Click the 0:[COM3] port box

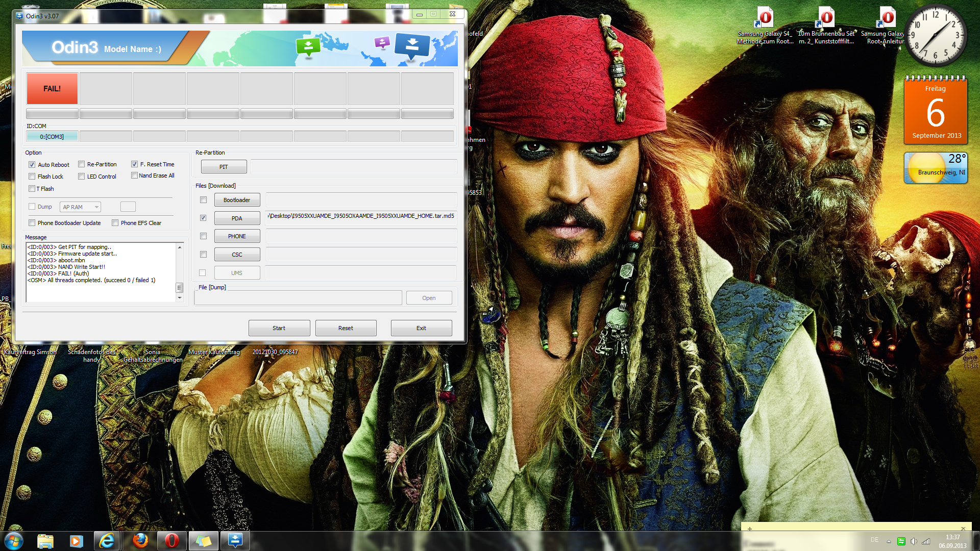[52, 137]
